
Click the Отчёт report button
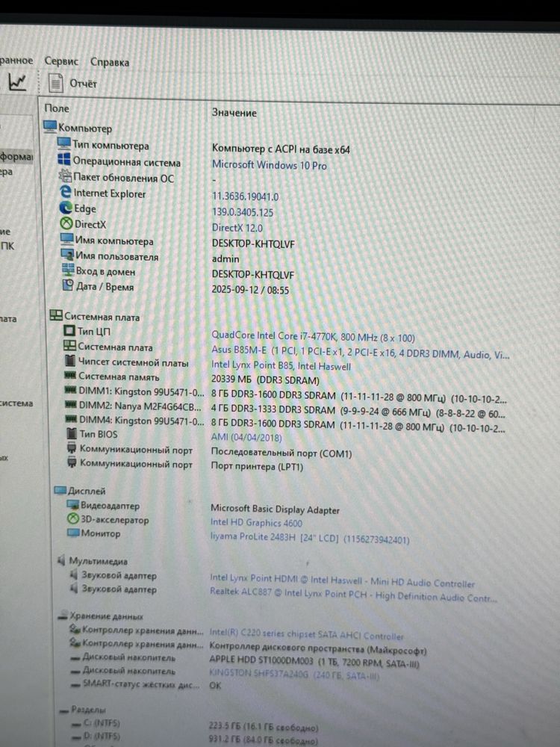click(x=83, y=84)
